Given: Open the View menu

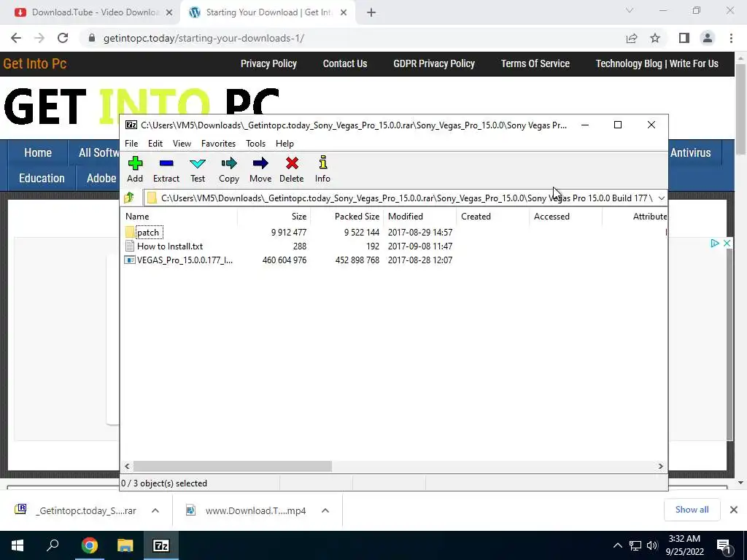Looking at the screenshot, I should [x=182, y=144].
